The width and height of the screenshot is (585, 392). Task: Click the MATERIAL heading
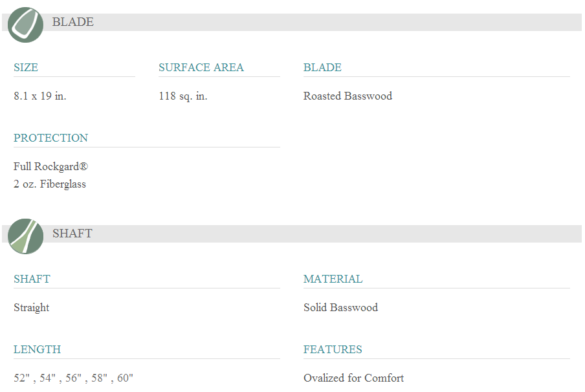click(x=333, y=279)
